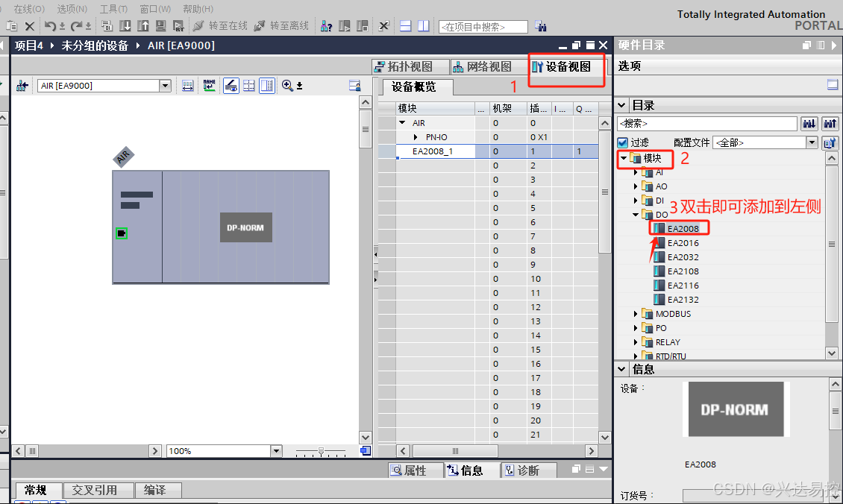Open the 100% zoom level dropdown
Screen dimensions: 843x504
276,451
